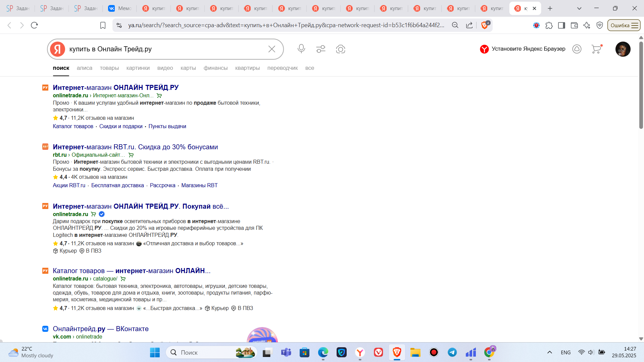Click the vk.com › onlinetrade URL
This screenshot has width=644, height=362.
coord(78,337)
